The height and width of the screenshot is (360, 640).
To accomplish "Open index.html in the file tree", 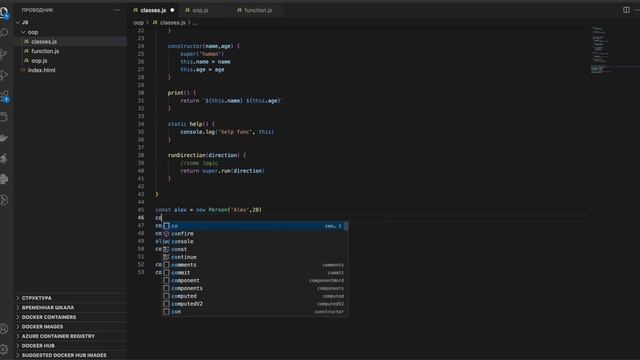I will point(42,70).
